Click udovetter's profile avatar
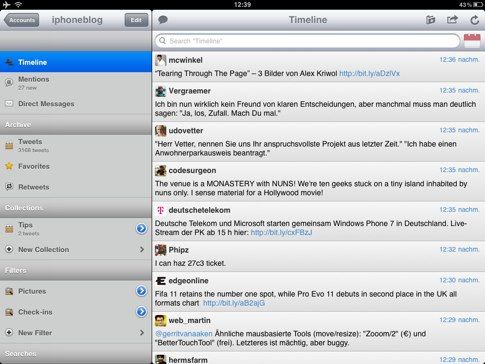485x364 pixels. point(160,131)
